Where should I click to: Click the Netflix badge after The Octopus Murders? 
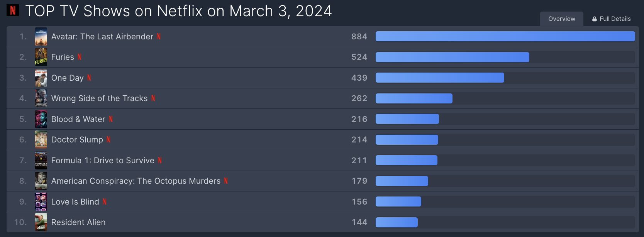pos(226,181)
